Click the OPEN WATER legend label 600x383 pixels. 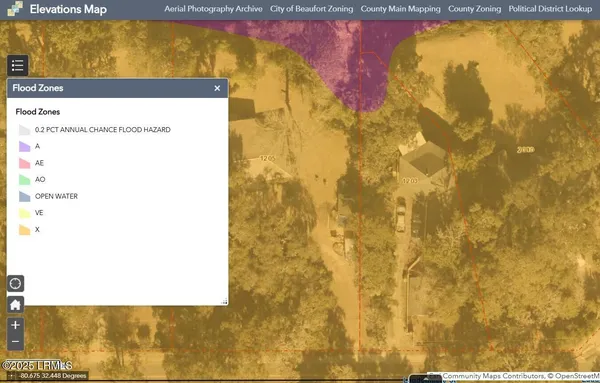point(56,196)
